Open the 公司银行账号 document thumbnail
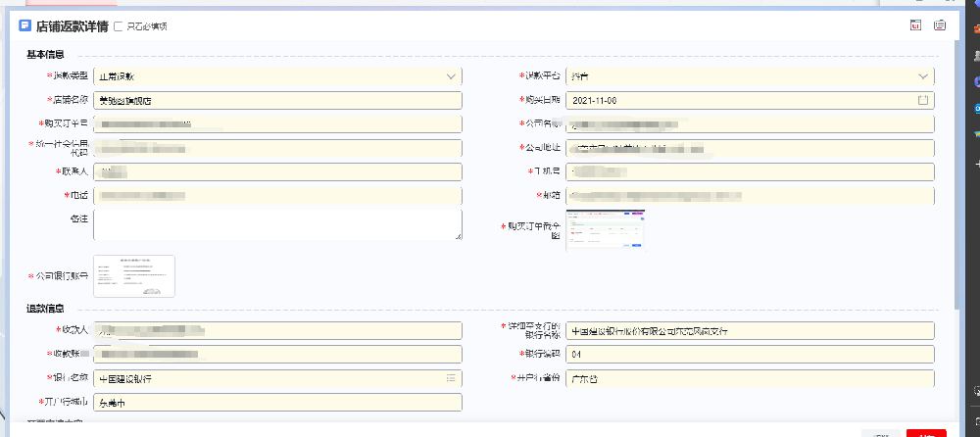Image resolution: width=980 pixels, height=437 pixels. [134, 275]
